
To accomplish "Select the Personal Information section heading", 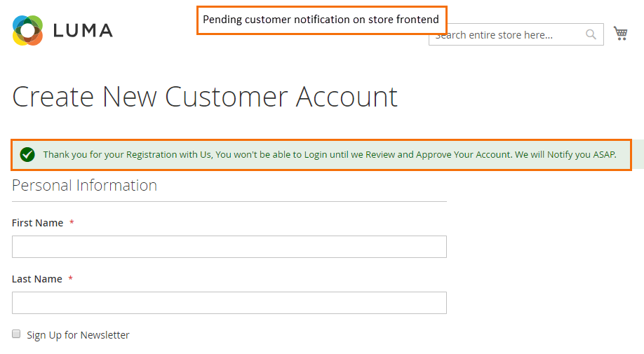I will 84,185.
